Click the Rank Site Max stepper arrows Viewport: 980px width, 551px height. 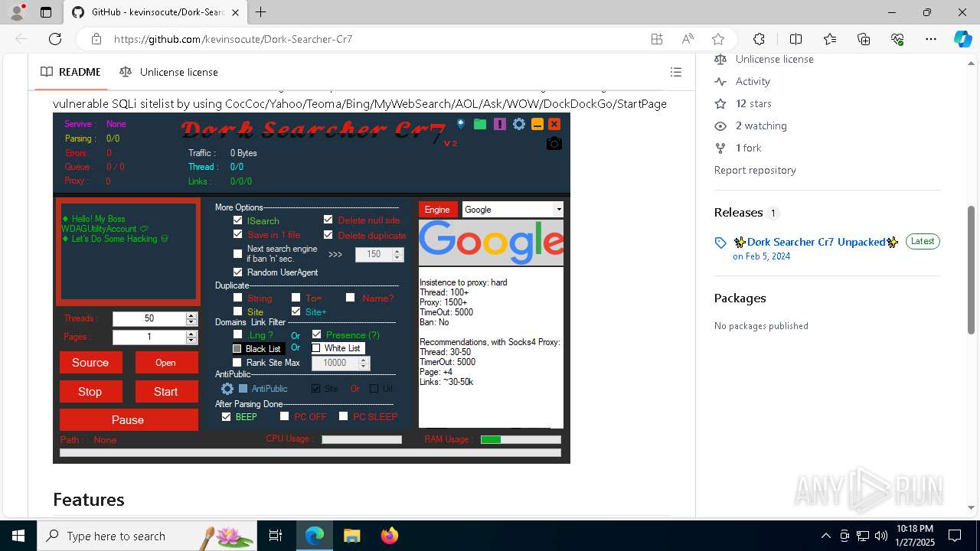click(364, 363)
